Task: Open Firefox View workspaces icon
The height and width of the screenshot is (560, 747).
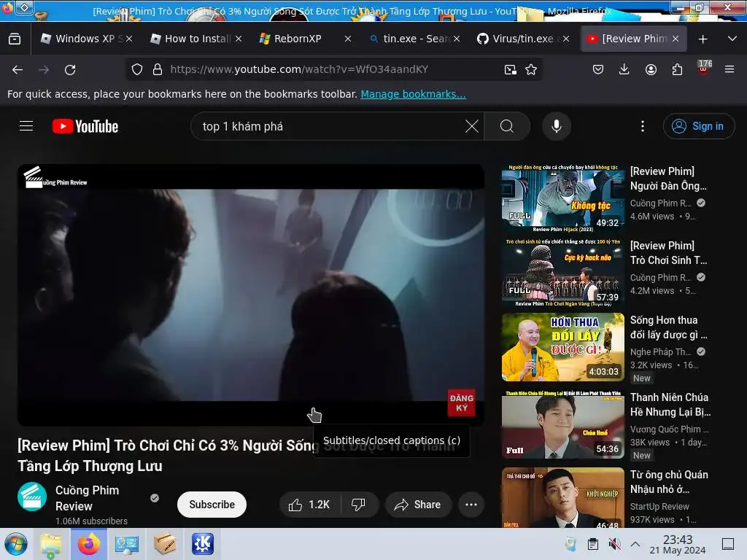Action: click(x=15, y=39)
